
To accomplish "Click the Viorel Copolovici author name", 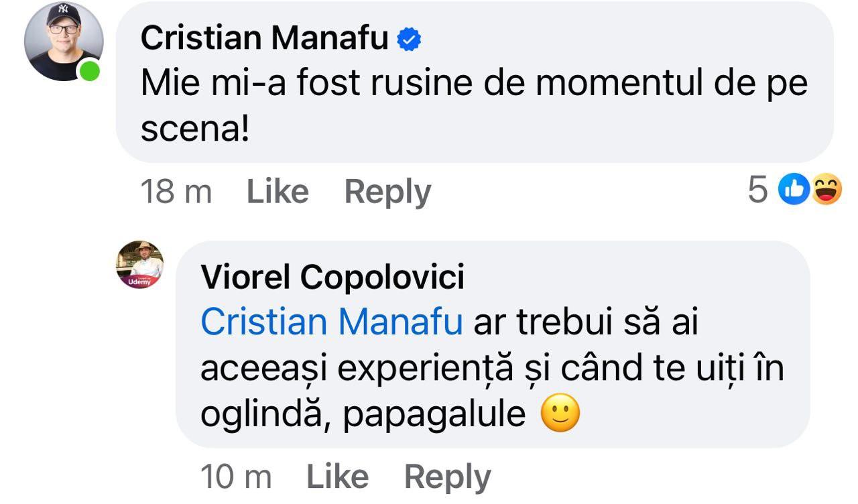I will pos(332,277).
